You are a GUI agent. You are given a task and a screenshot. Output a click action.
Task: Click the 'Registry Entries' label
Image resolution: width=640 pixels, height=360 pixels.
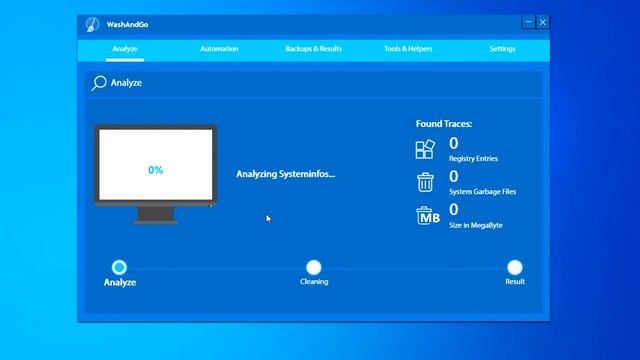tap(473, 158)
